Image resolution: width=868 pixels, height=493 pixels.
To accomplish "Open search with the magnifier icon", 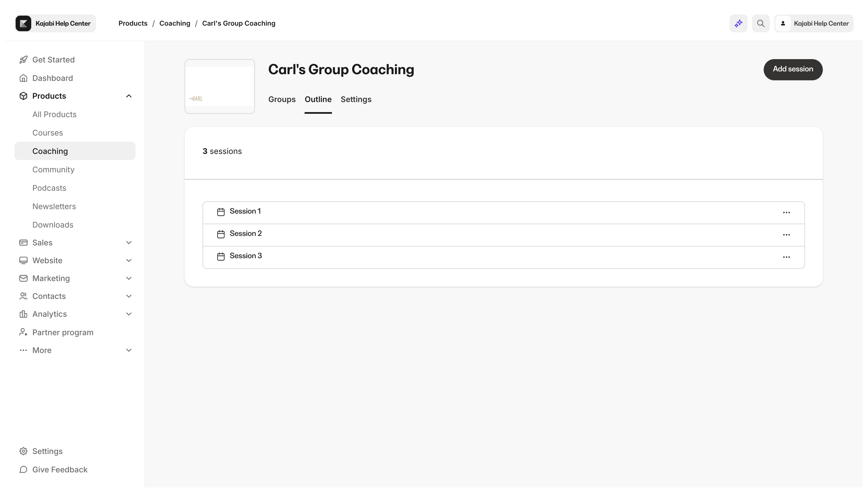I will point(761,23).
